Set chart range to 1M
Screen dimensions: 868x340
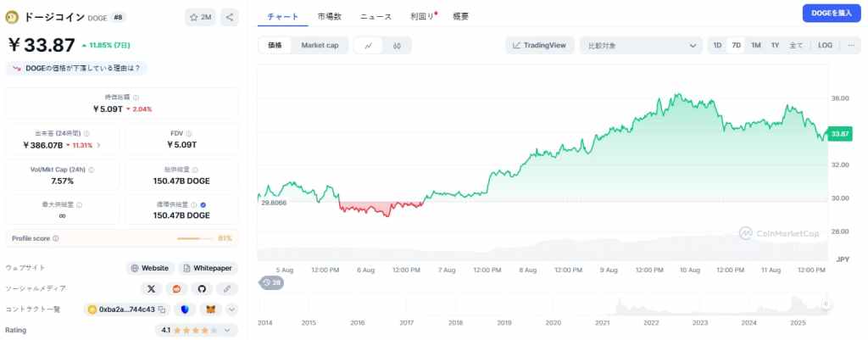tap(755, 46)
